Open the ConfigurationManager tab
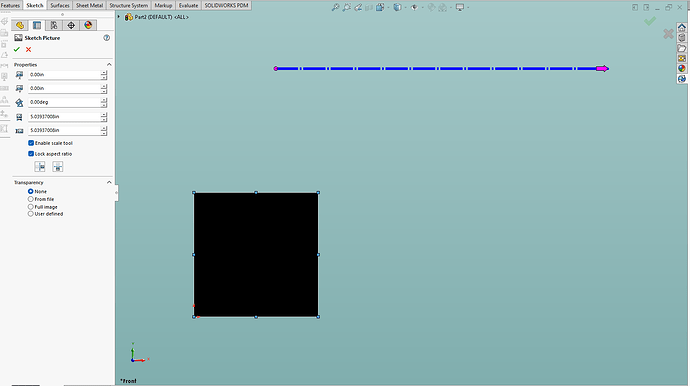This screenshot has height=386, width=690. 54,25
